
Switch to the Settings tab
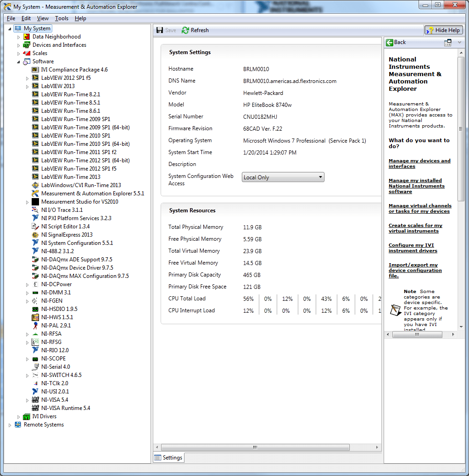(x=168, y=457)
